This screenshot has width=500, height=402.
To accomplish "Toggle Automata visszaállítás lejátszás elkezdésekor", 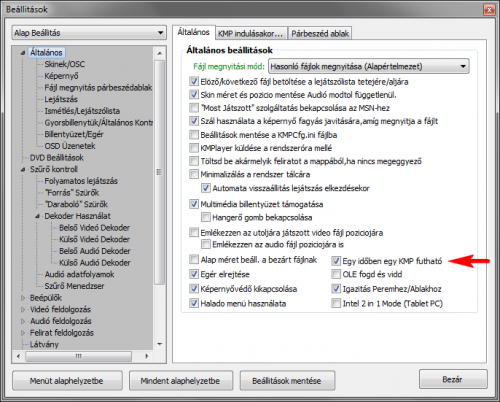I will (x=206, y=188).
